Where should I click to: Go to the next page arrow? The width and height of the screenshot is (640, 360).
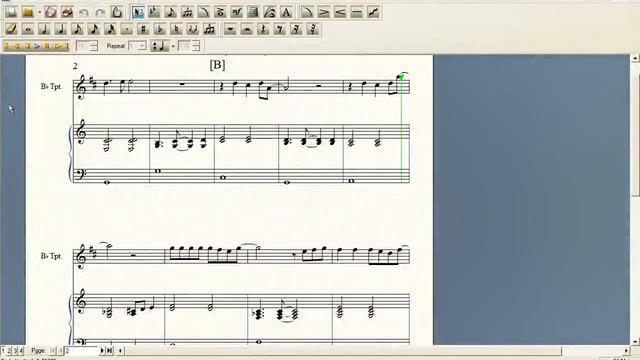point(102,351)
